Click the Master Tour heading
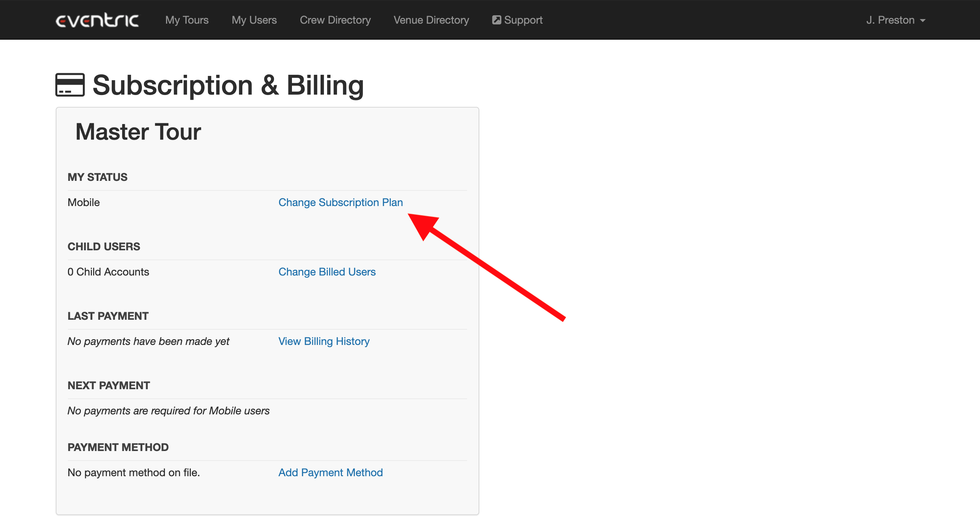 [x=138, y=132]
